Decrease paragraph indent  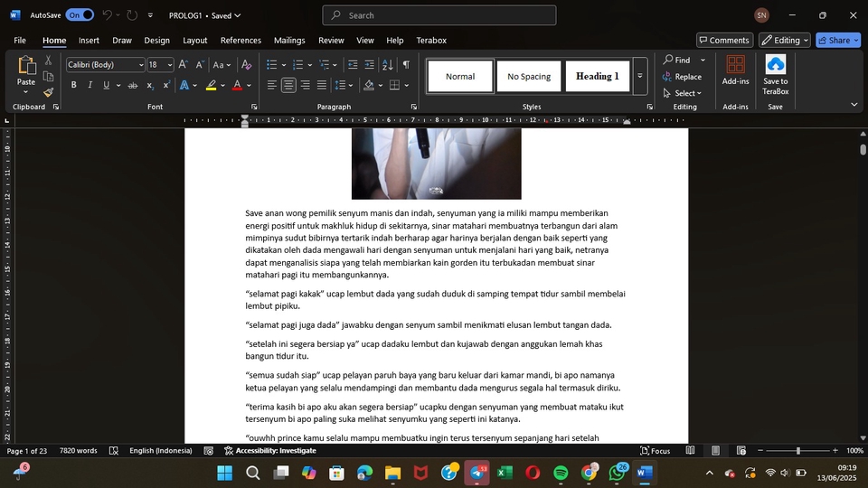tap(352, 65)
